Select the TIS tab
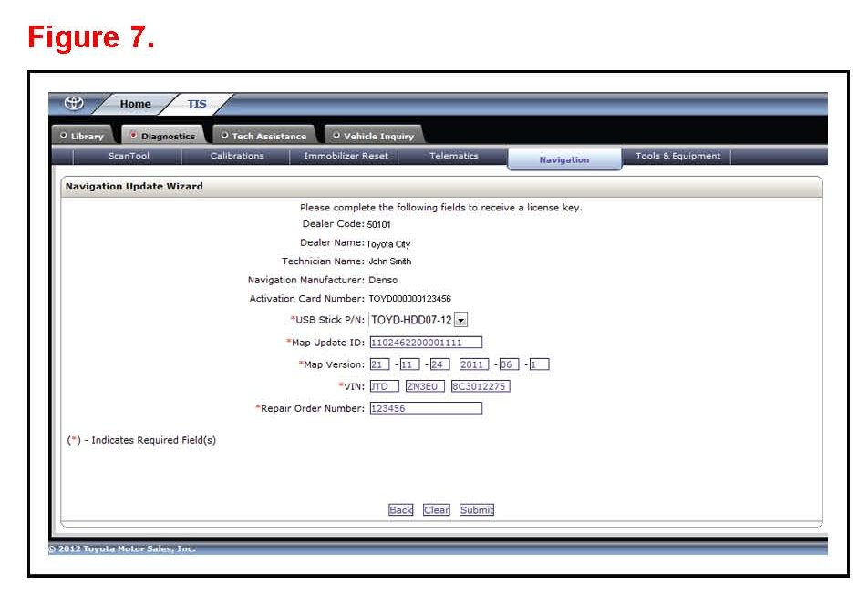The height and width of the screenshot is (594, 868). tap(197, 104)
